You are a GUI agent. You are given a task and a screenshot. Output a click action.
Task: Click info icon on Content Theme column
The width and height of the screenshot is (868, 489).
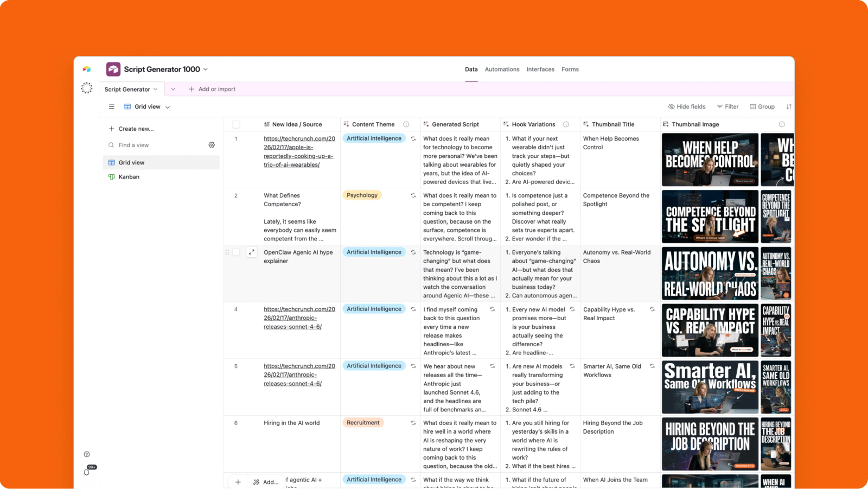(x=406, y=124)
